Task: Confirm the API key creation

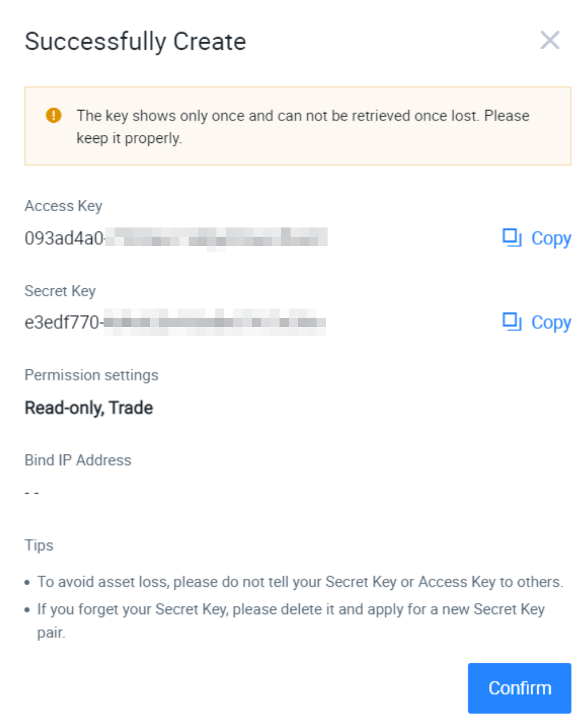Action: point(519,688)
